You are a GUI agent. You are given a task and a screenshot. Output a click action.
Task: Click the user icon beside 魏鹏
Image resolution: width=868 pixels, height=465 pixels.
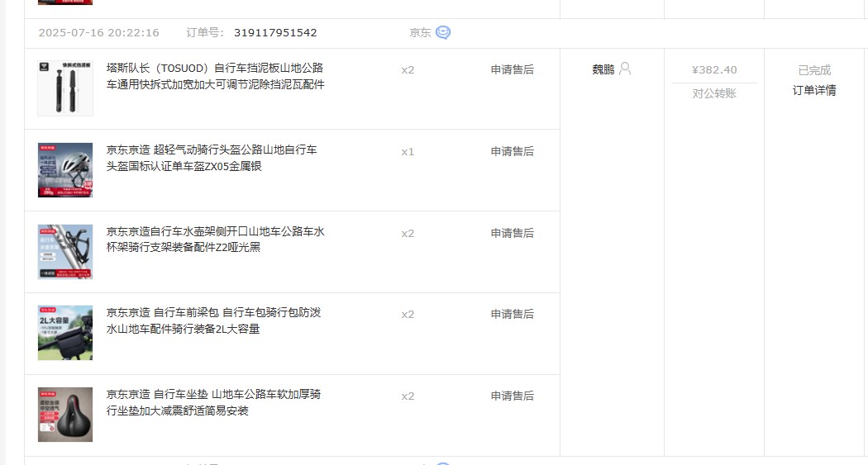625,69
